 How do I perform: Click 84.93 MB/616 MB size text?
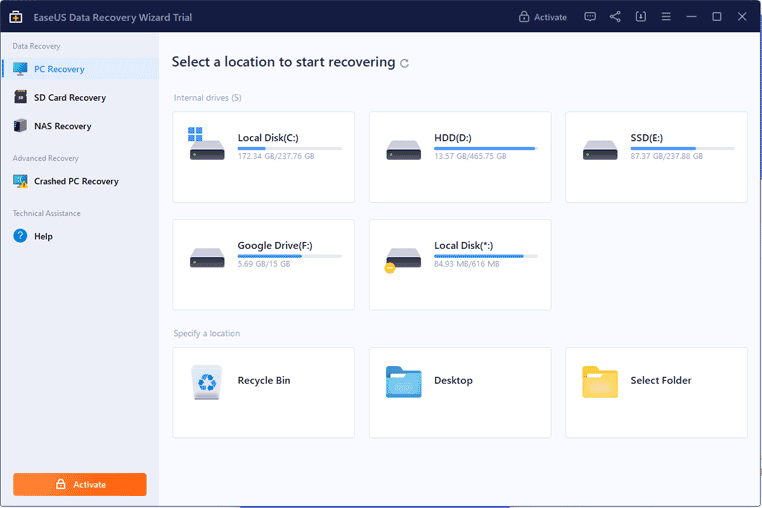467,264
